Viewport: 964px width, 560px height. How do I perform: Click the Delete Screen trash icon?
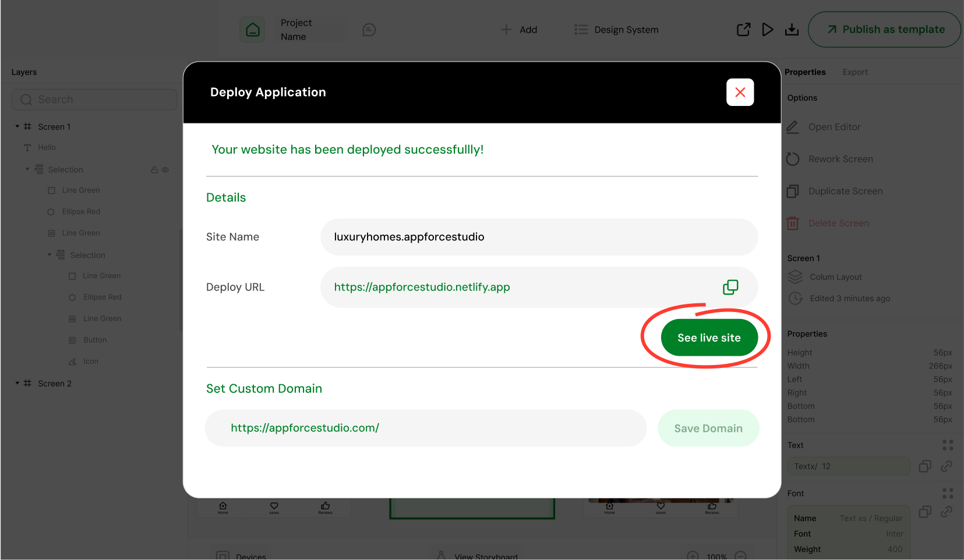pyautogui.click(x=793, y=223)
